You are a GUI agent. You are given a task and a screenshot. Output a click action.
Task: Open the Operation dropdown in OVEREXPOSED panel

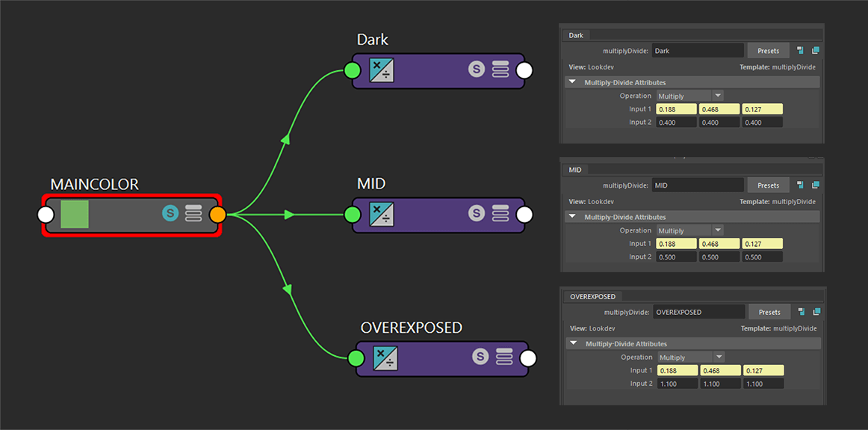(691, 357)
